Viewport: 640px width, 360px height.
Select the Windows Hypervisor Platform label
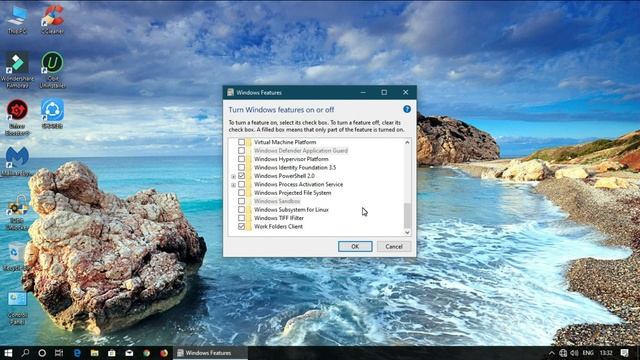(x=291, y=159)
